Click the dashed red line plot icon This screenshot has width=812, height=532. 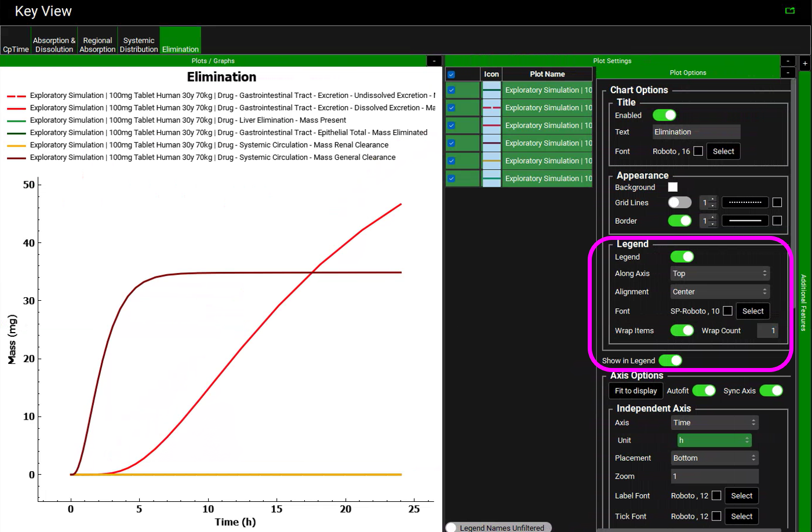(x=491, y=108)
